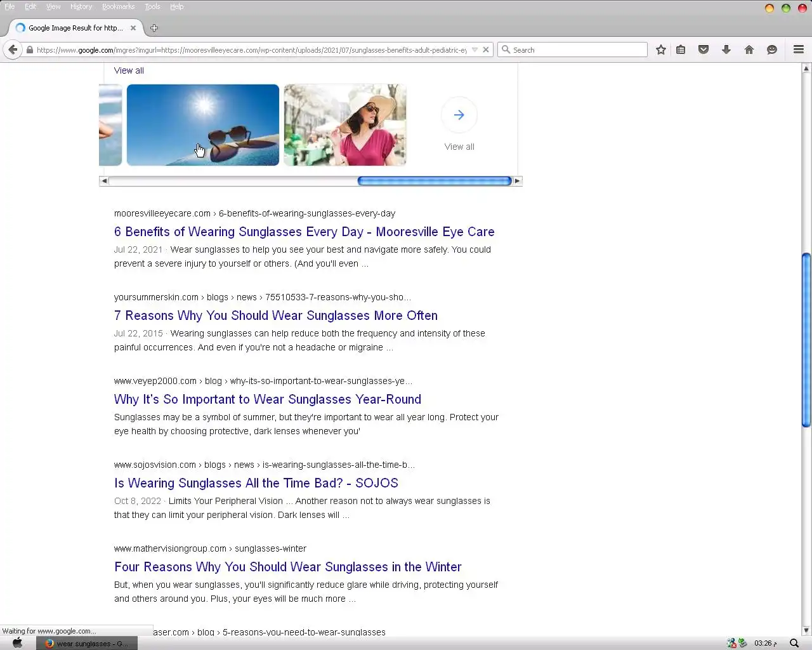
Task: Go to the Home page icon
Action: pos(749,50)
